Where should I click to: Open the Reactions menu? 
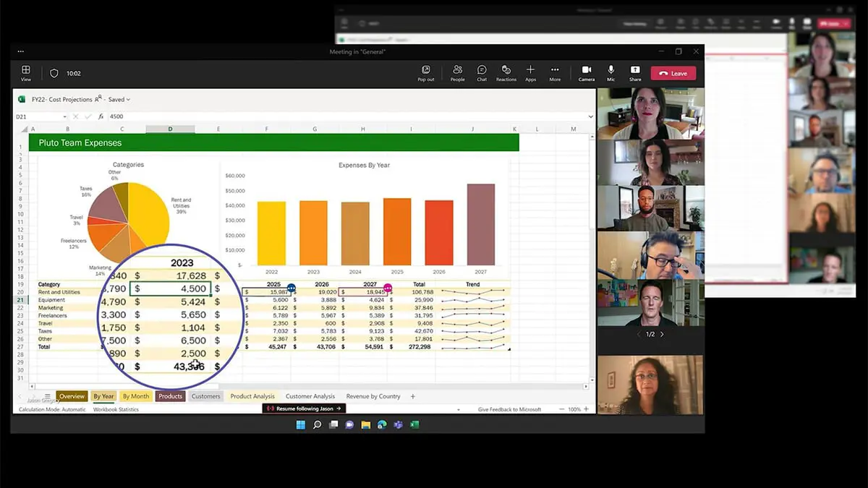(x=506, y=72)
